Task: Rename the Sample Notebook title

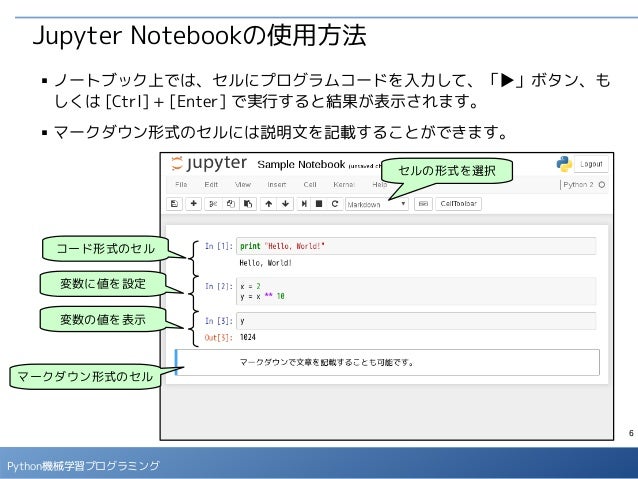Action: pyautogui.click(x=301, y=164)
